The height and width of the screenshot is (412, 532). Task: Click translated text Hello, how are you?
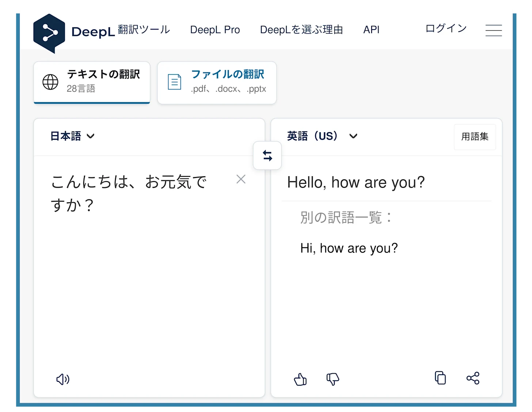[356, 182]
